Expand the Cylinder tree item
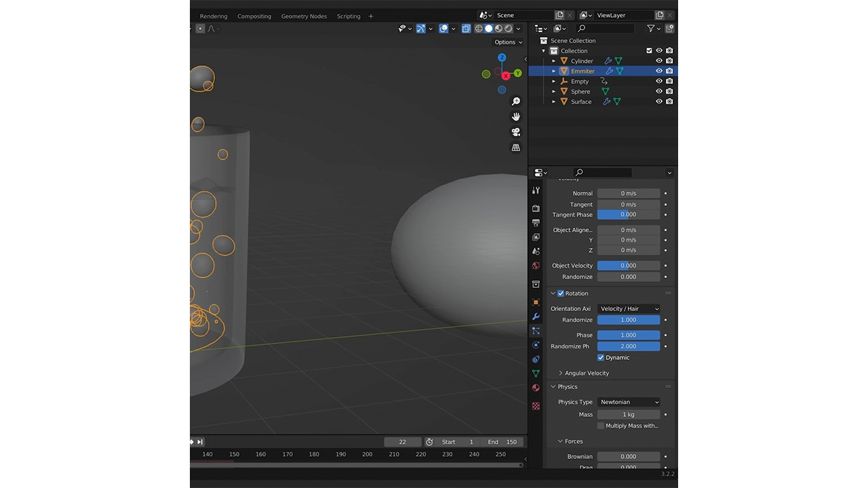Viewport: 868px width, 488px height. click(553, 61)
